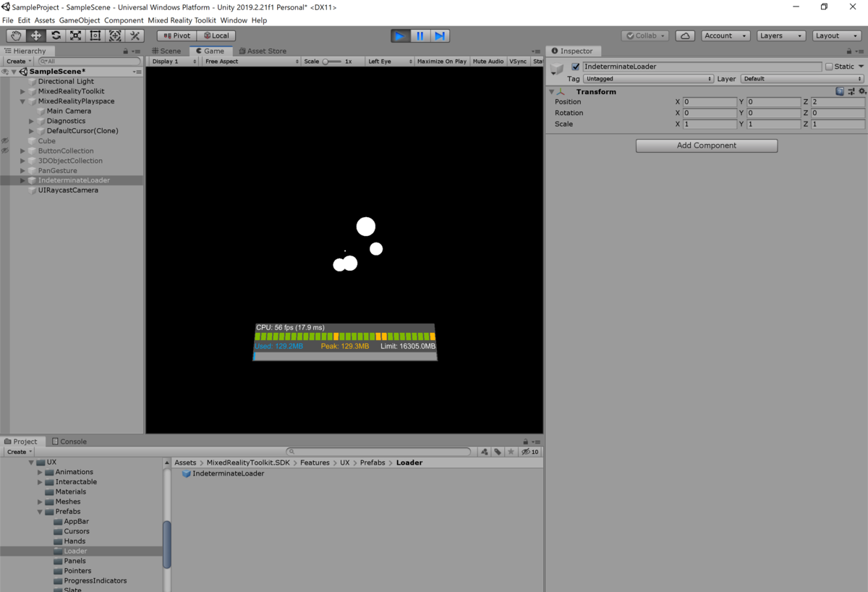Collapse the Transform component
Image resolution: width=868 pixels, height=592 pixels.
point(552,92)
